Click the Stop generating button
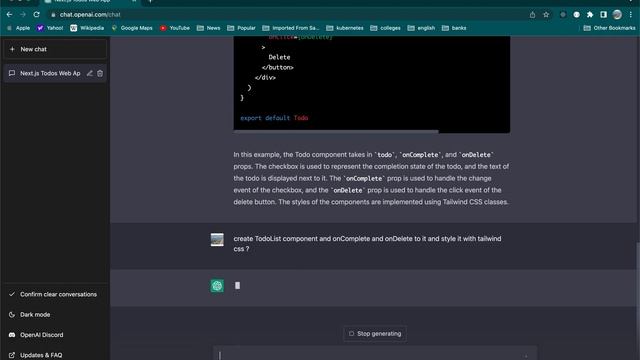This screenshot has width=640, height=360. (x=375, y=334)
